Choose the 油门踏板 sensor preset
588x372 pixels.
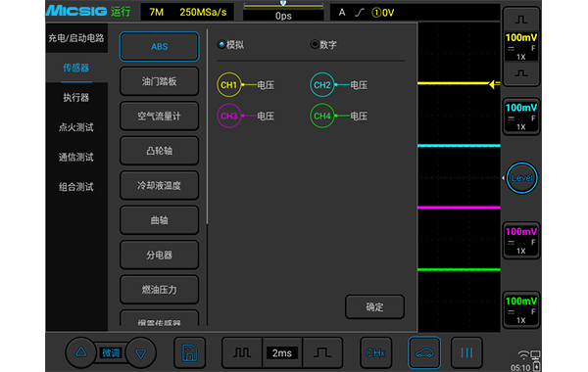coord(160,81)
